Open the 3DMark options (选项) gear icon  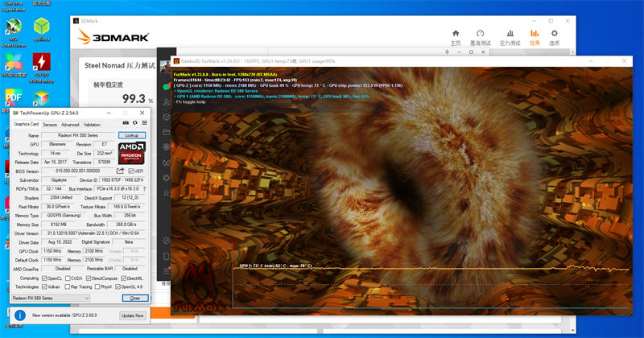[x=554, y=35]
